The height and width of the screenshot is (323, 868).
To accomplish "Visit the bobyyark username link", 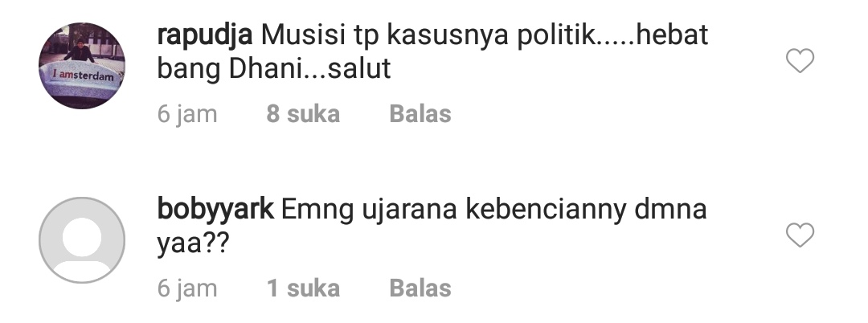I will pos(215,211).
